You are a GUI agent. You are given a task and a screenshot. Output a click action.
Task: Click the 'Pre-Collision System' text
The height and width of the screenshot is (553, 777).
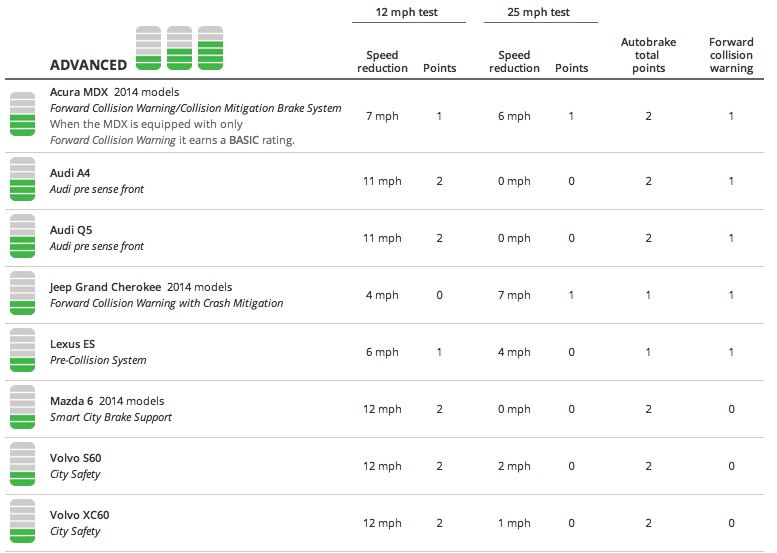pyautogui.click(x=98, y=360)
